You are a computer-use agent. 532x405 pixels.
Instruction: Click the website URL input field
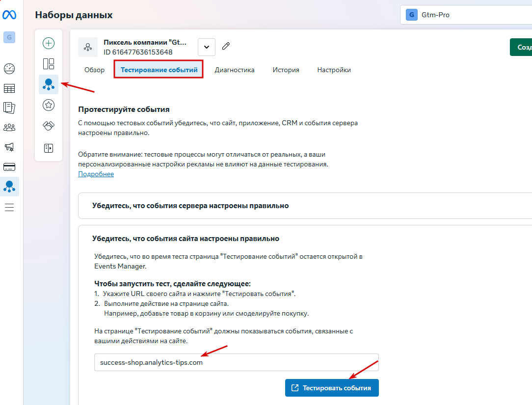coord(237,362)
